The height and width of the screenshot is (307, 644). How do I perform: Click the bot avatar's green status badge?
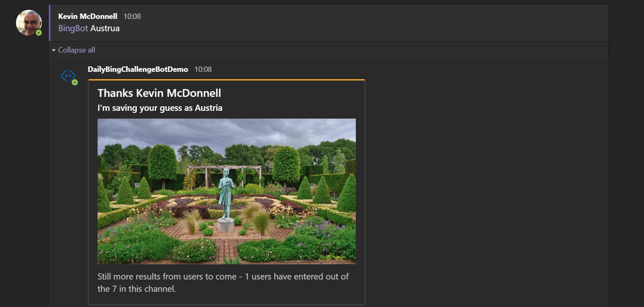(75, 82)
